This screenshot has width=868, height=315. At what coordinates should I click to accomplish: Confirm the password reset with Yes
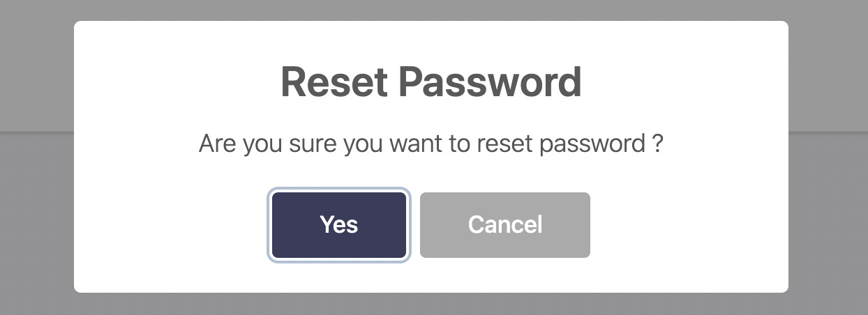coord(339,225)
